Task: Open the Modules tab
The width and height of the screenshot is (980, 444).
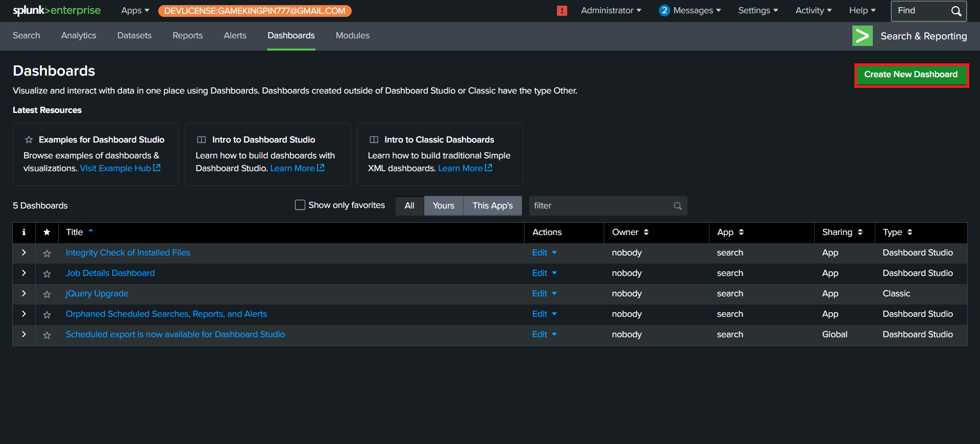Action: 353,36
